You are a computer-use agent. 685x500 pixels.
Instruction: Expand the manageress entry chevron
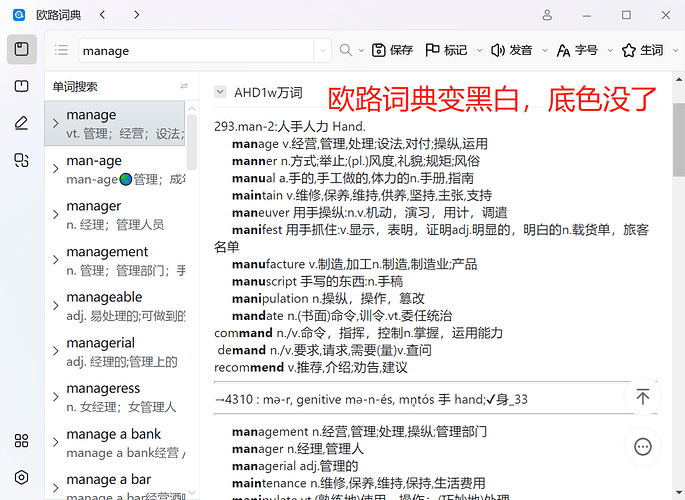click(x=55, y=397)
